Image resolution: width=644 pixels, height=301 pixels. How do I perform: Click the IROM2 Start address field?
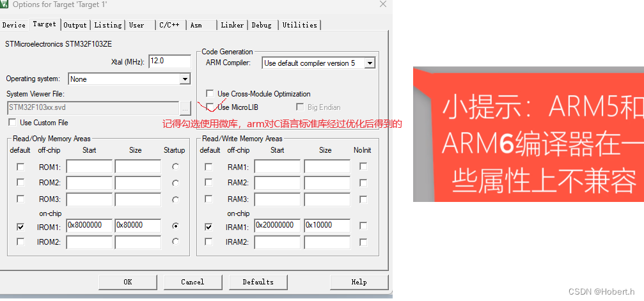[x=89, y=242]
